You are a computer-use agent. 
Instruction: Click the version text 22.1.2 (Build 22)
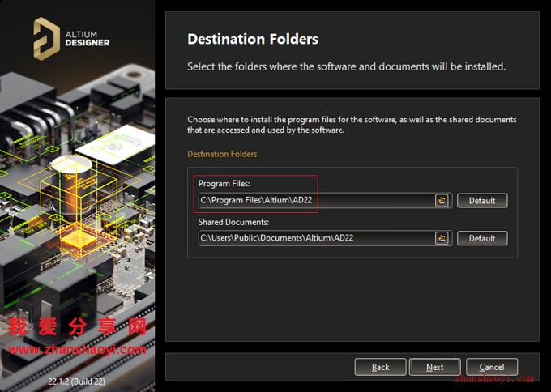tap(77, 381)
